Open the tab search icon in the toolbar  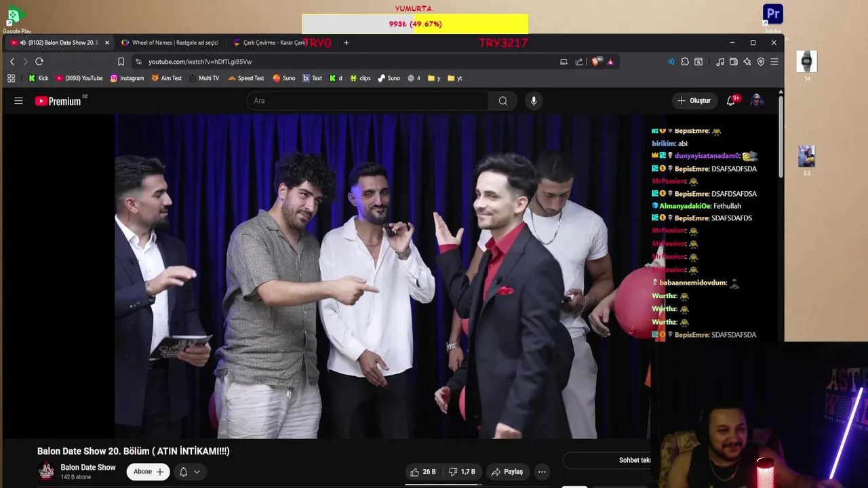click(698, 62)
